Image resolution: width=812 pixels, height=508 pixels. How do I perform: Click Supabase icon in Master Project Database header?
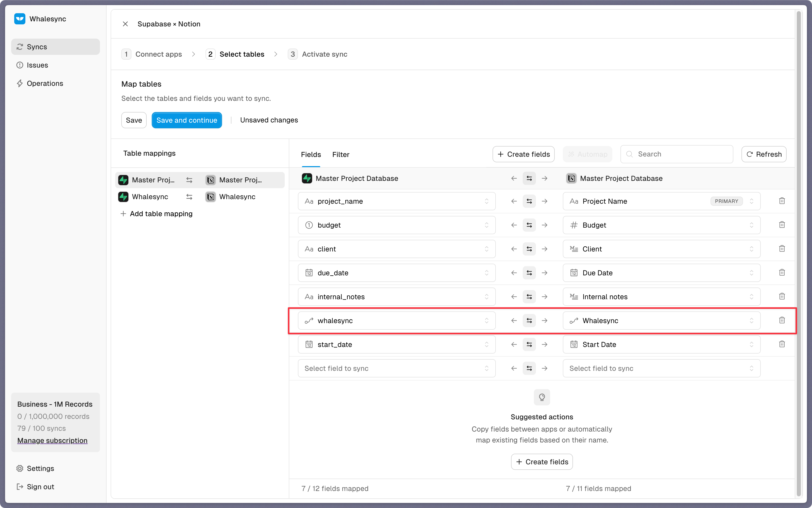(307, 178)
